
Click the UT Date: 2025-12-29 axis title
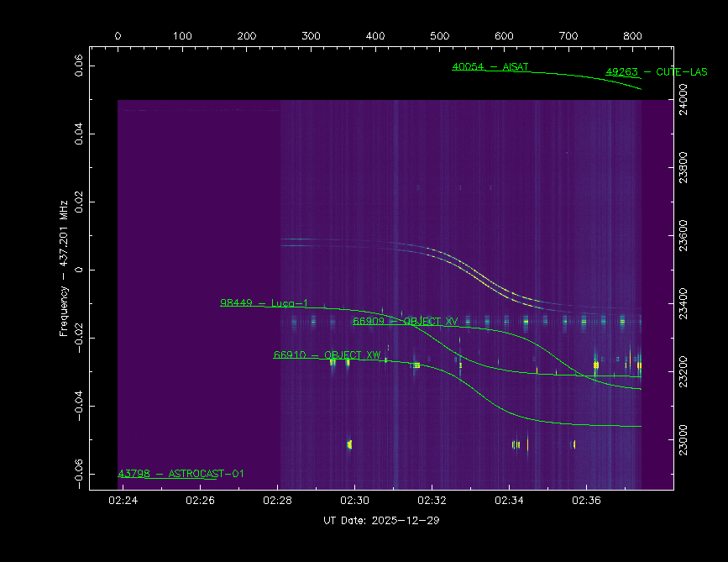pos(381,521)
